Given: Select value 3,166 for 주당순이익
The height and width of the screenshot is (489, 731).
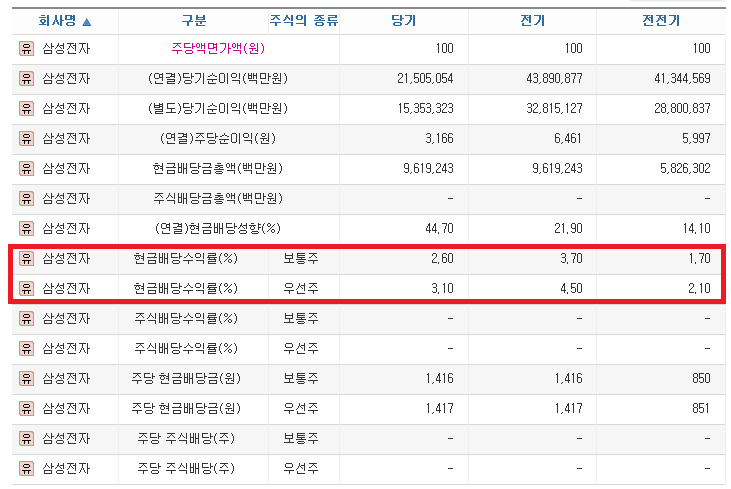Looking at the screenshot, I should [439, 138].
